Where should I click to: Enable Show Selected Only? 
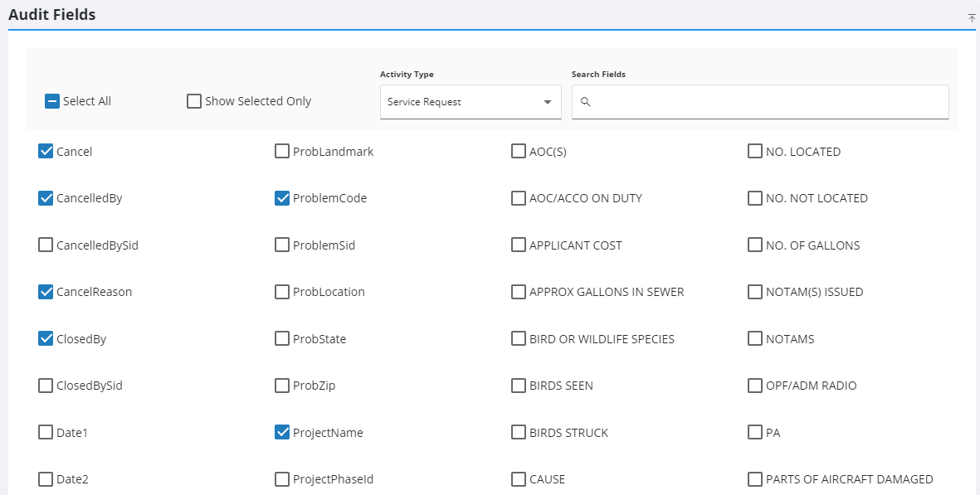194,101
